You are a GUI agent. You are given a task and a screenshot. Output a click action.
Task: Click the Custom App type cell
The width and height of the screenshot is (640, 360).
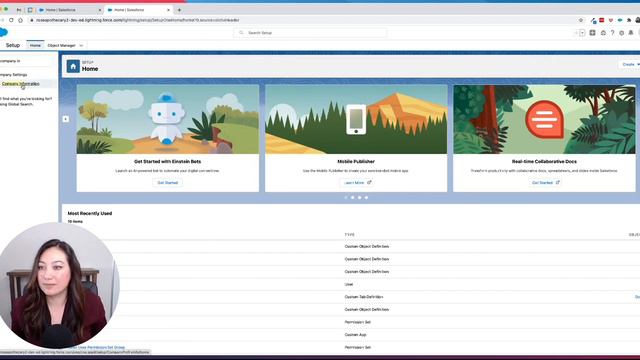coord(355,335)
